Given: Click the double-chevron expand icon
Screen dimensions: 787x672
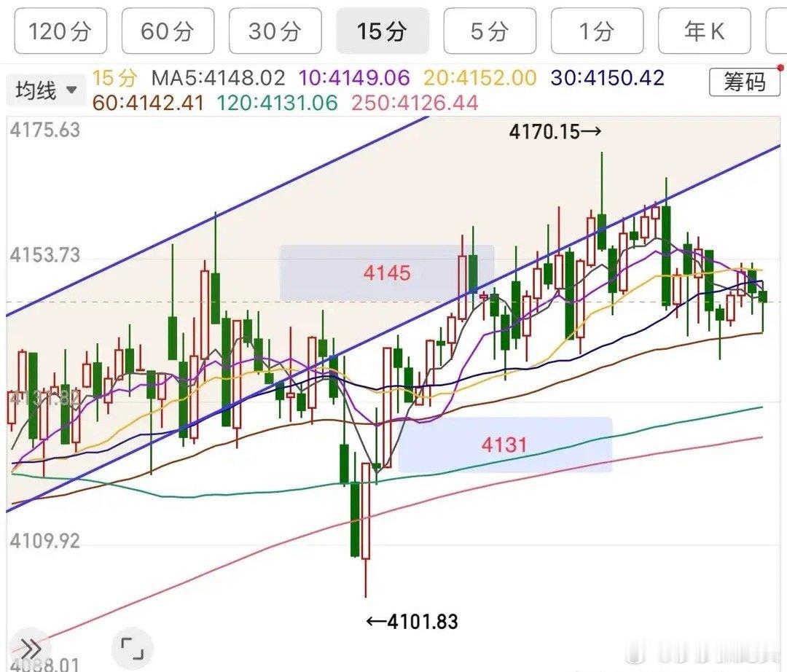Looking at the screenshot, I should [30, 649].
